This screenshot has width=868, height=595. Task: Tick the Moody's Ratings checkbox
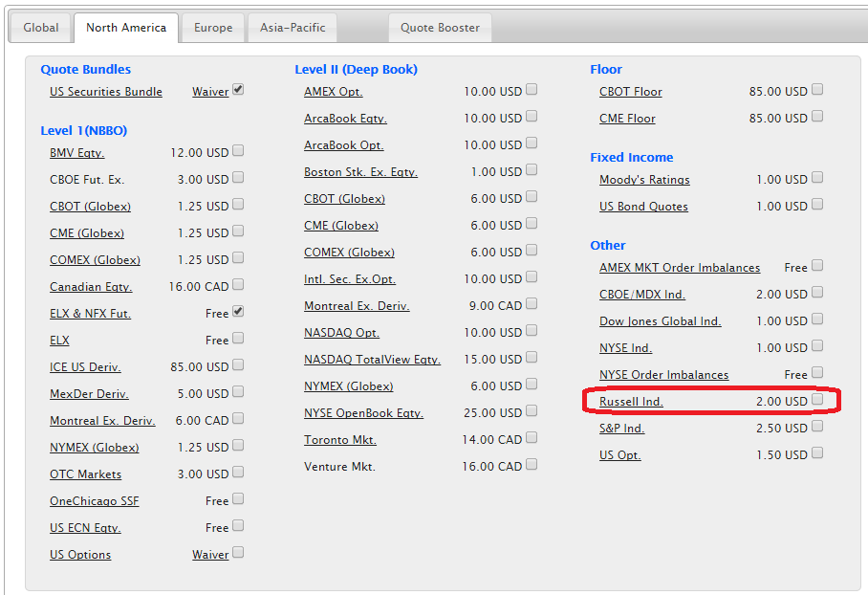(817, 177)
